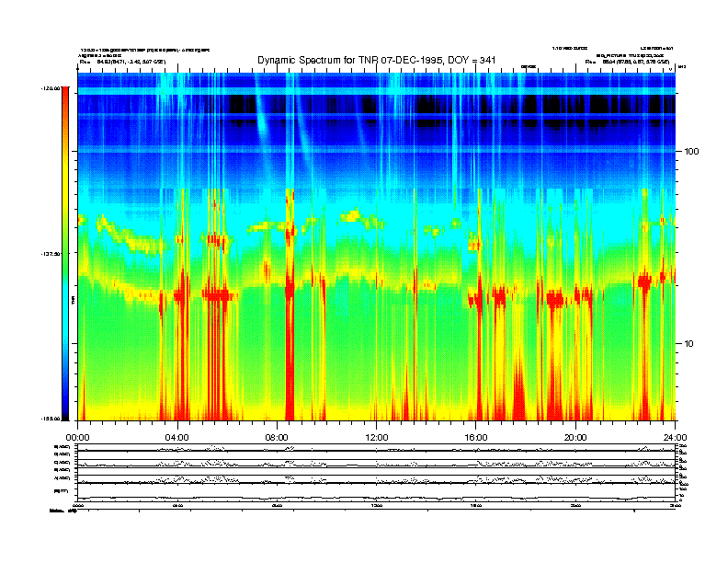Click the 12:00 time axis label

[x=377, y=438]
